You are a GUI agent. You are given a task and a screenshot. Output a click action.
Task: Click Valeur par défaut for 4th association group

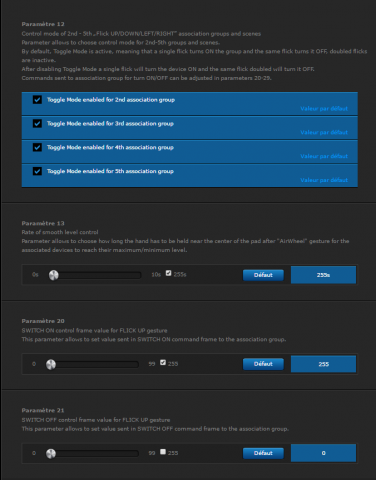tap(324, 156)
